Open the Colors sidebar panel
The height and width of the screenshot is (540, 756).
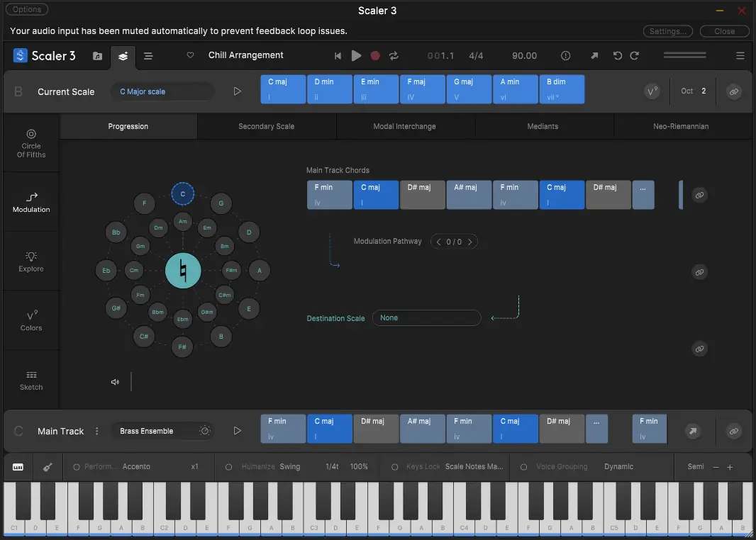pyautogui.click(x=31, y=321)
